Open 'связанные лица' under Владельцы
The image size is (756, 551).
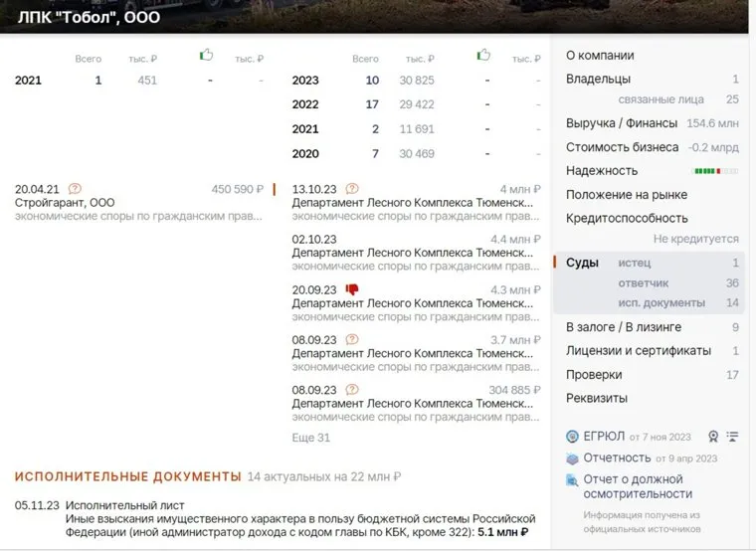point(661,99)
